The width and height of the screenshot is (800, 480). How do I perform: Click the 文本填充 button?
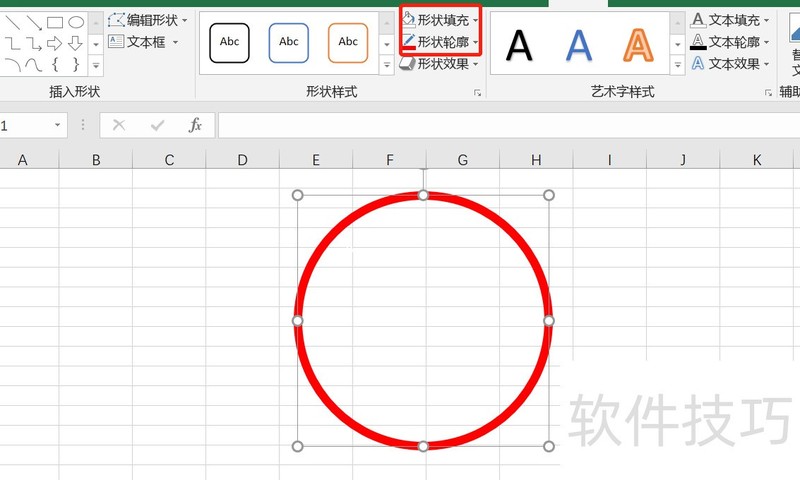(x=730, y=20)
